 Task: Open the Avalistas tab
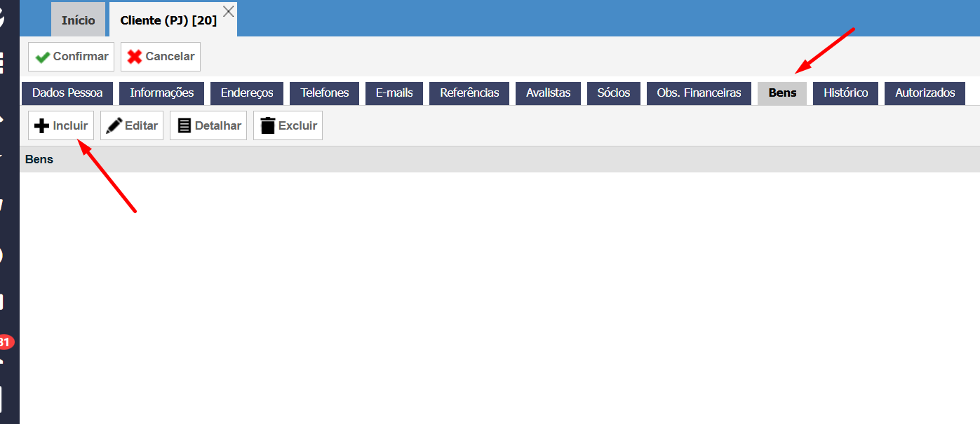pos(548,93)
